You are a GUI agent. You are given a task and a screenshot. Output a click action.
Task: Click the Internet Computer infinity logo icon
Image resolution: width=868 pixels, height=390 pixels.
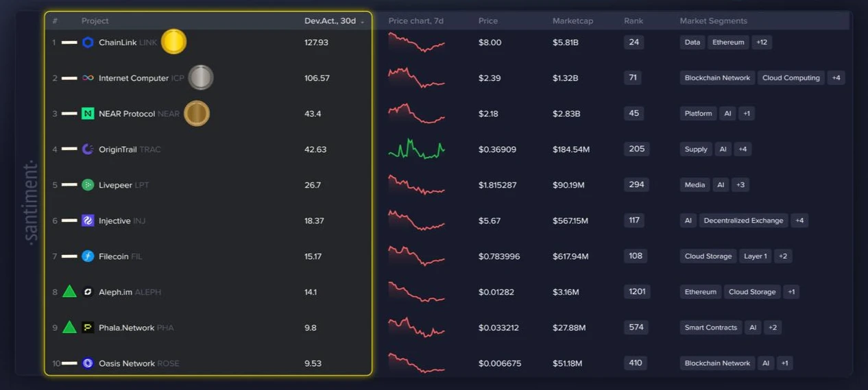tap(88, 78)
